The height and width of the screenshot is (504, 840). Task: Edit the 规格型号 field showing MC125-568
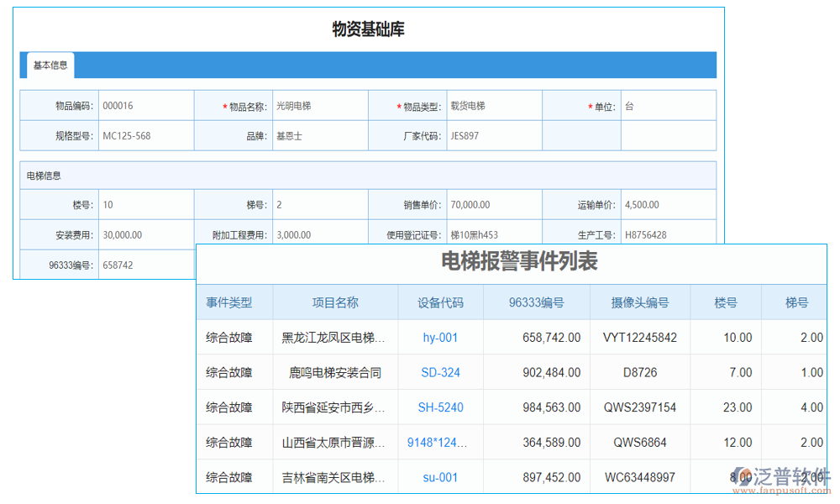(x=149, y=135)
